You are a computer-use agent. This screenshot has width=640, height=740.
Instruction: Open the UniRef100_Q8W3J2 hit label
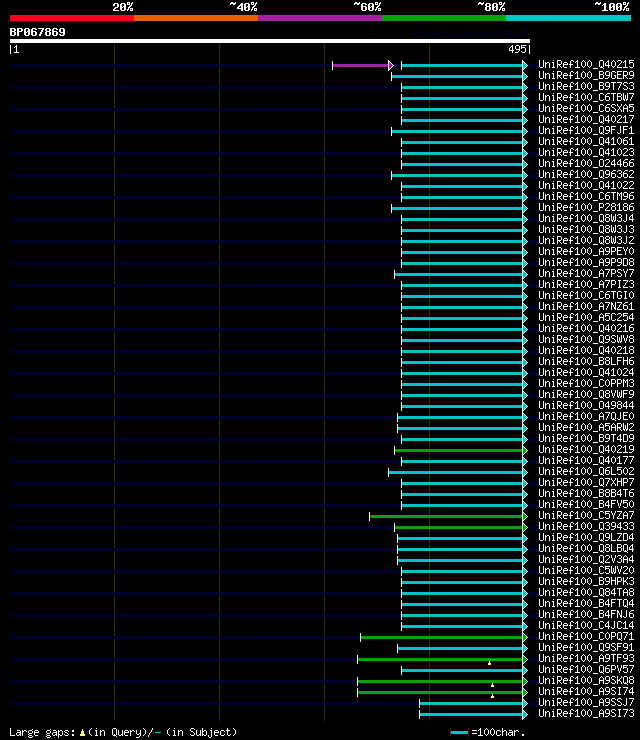click(x=586, y=240)
